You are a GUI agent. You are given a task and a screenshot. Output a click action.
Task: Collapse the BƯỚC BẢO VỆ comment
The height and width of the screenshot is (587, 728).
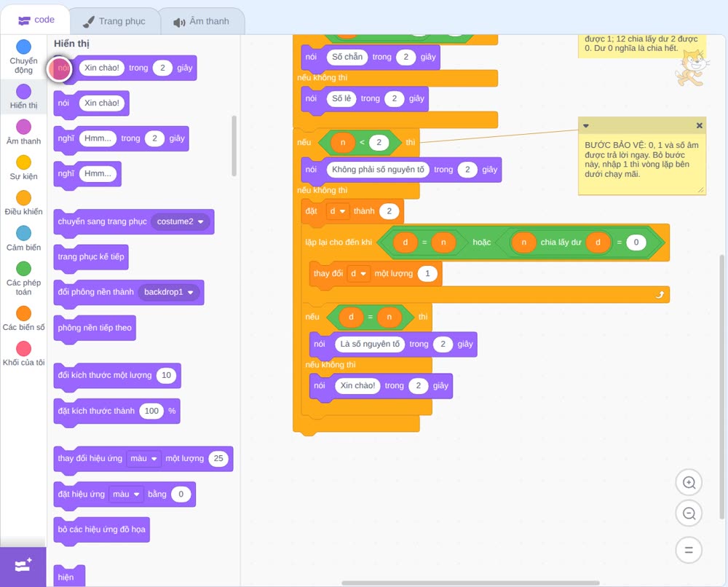pyautogui.click(x=586, y=125)
